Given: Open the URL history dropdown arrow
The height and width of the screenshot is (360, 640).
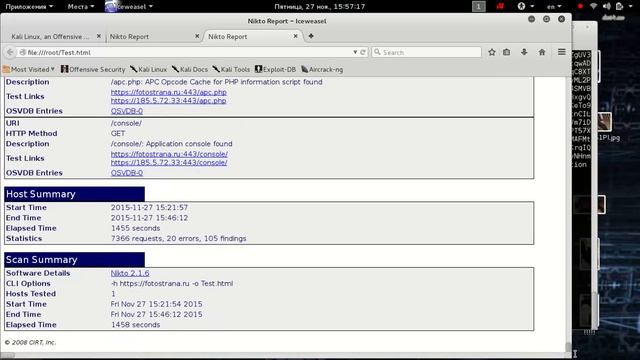Looking at the screenshot, I should (355, 52).
